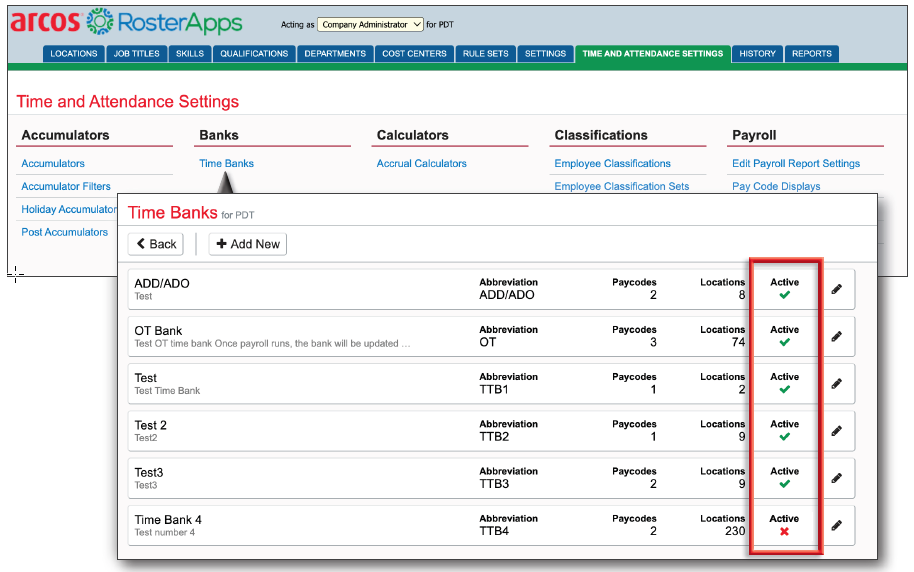Click the Locations count 74 in OT Bank

(x=739, y=342)
